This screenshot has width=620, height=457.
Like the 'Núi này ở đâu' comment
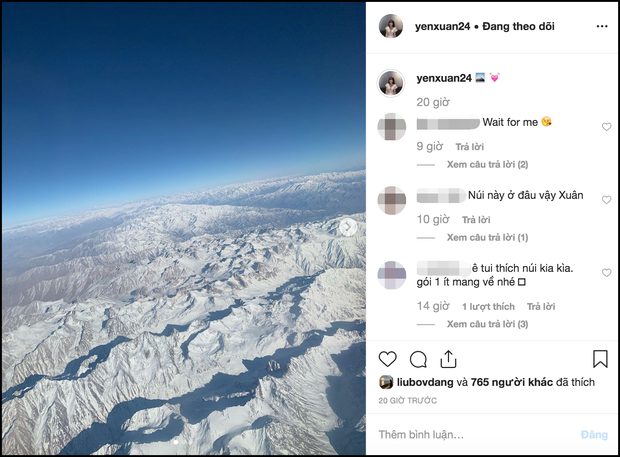coord(606,200)
